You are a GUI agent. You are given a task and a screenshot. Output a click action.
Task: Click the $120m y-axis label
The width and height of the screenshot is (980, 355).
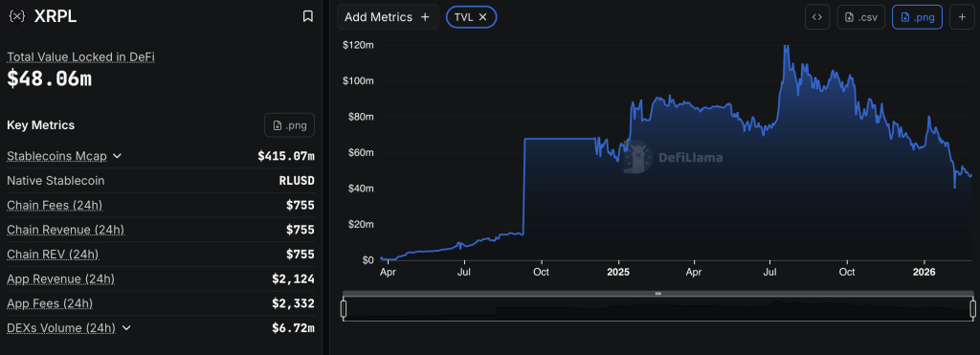click(x=358, y=45)
